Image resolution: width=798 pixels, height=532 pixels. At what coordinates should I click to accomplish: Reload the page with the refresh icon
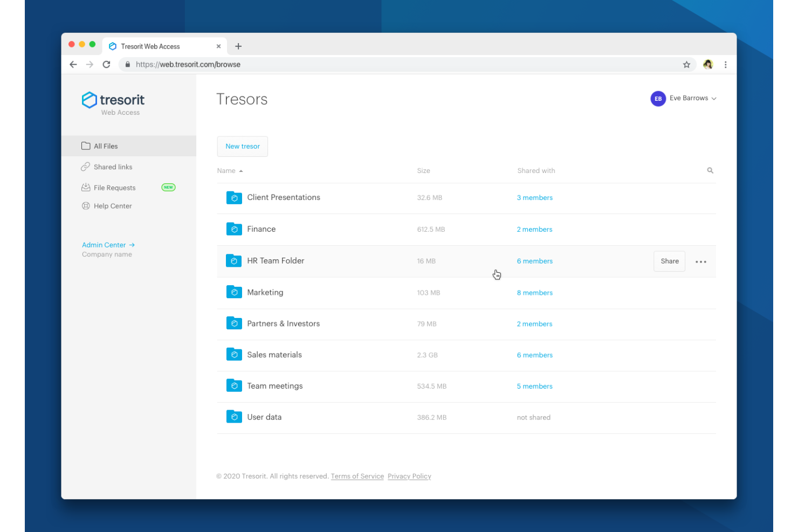coord(106,65)
